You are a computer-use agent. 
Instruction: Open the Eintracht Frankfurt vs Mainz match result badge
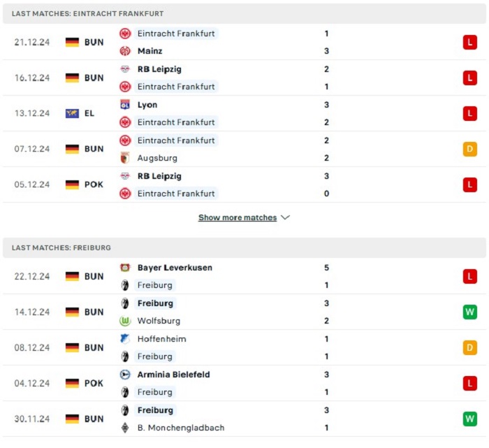(x=469, y=42)
